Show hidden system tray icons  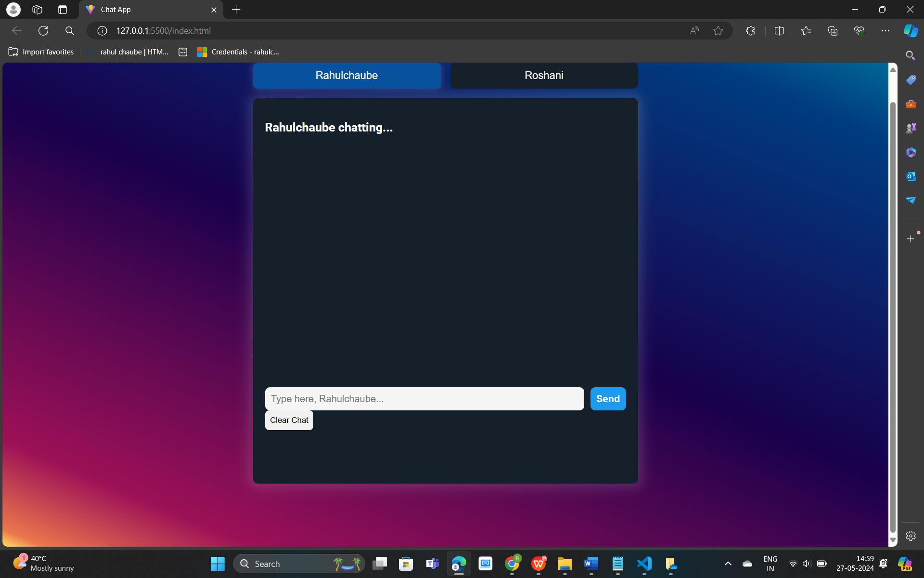(728, 564)
